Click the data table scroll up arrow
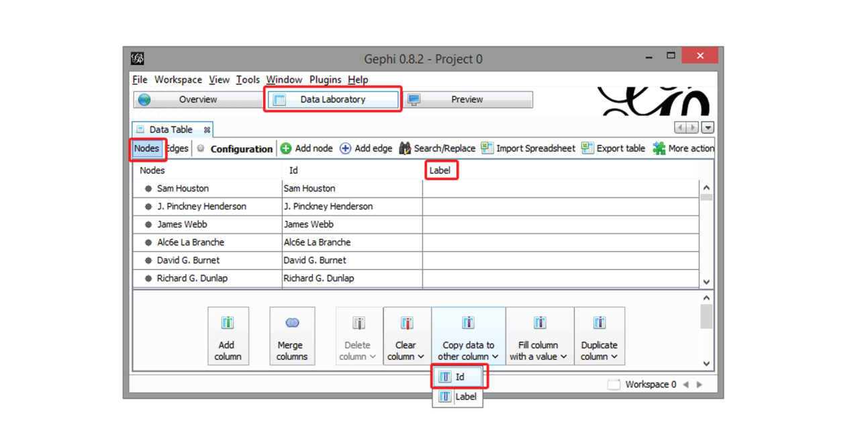 [x=706, y=188]
